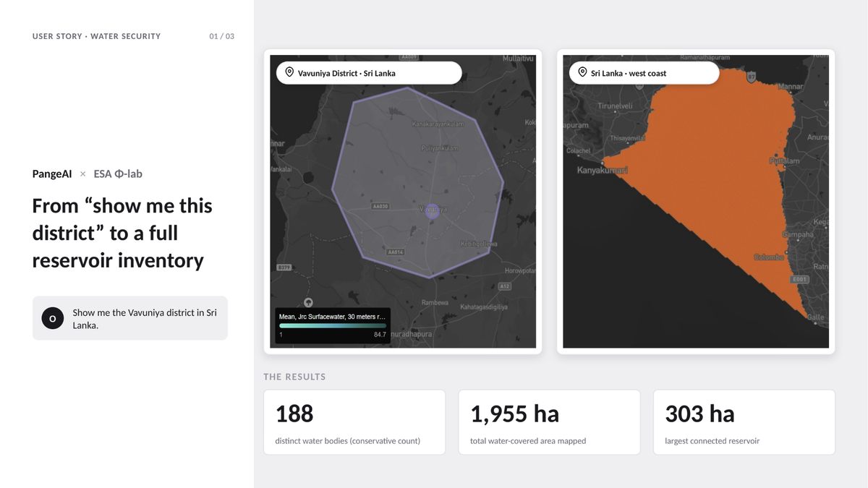The width and height of the screenshot is (868, 488).
Task: Click 'Tirunelveli' map label
Action: coord(615,106)
